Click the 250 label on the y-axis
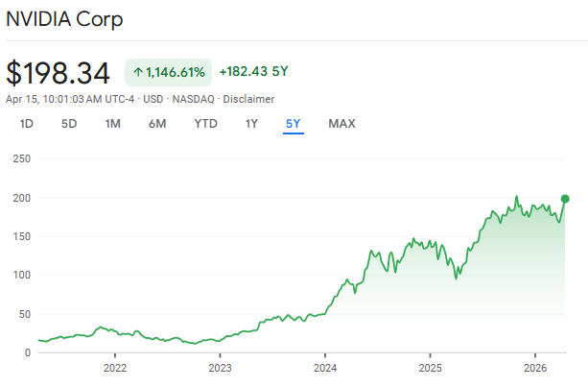 click(x=20, y=158)
